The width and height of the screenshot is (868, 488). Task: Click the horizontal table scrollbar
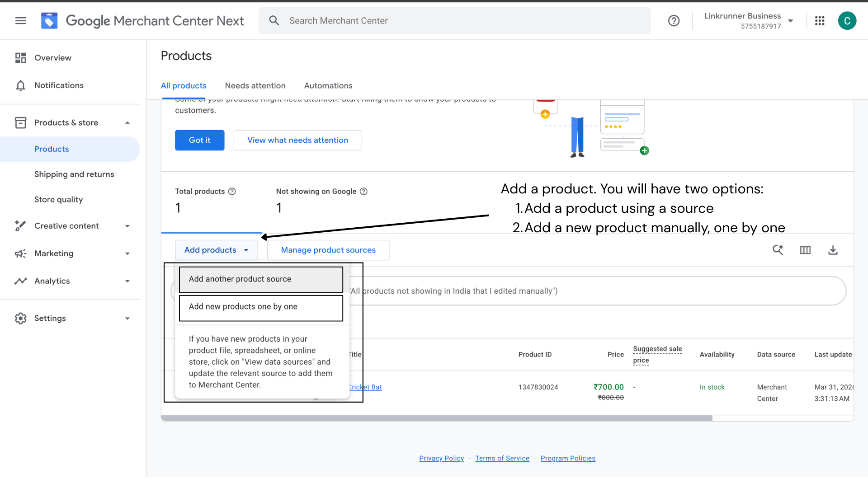[437, 418]
